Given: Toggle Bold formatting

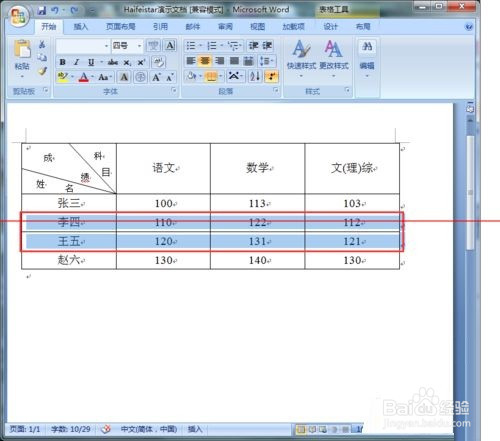Looking at the screenshot, I should 62,62.
